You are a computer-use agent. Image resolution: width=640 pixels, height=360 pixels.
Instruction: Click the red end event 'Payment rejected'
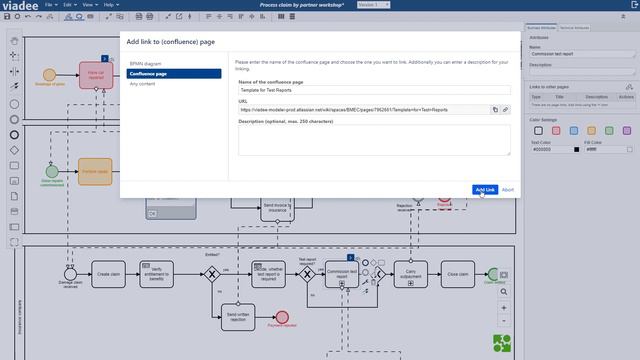[282, 317]
